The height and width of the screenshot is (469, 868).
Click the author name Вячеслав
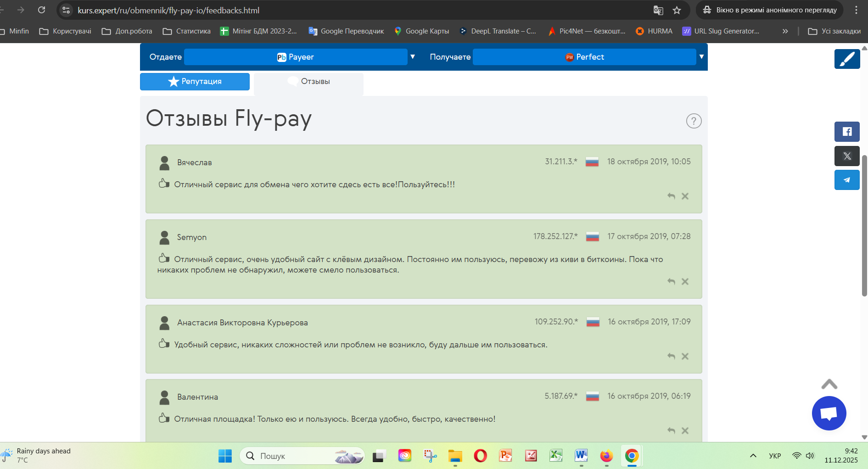195,162
